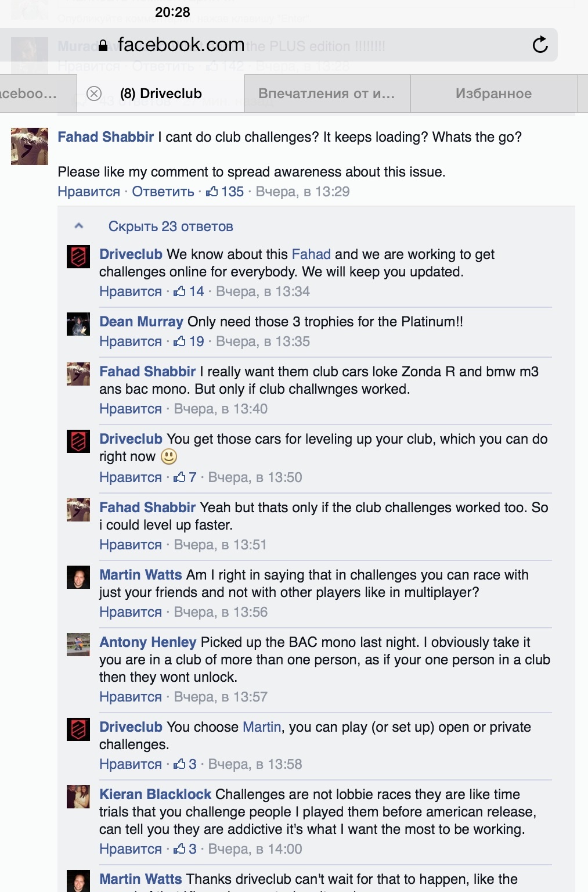
Task: Open the Driveclub logo avatar in first reply
Action: coord(78,257)
